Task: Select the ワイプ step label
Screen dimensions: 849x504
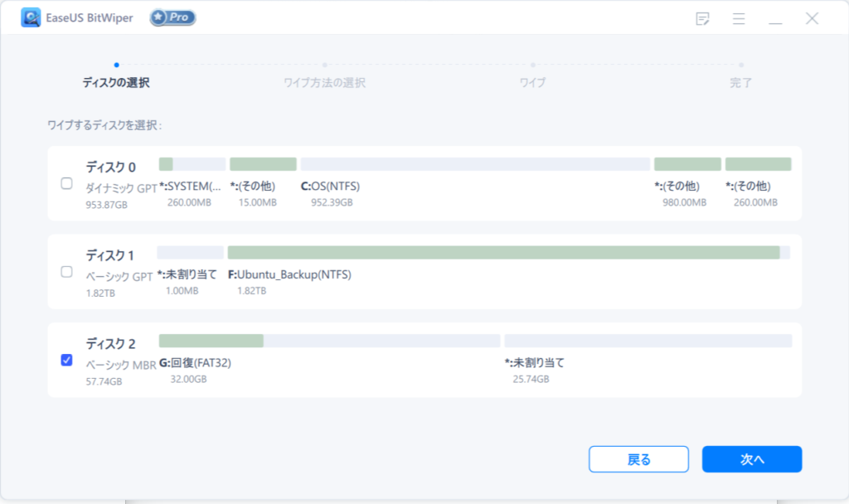Action: coord(532,83)
